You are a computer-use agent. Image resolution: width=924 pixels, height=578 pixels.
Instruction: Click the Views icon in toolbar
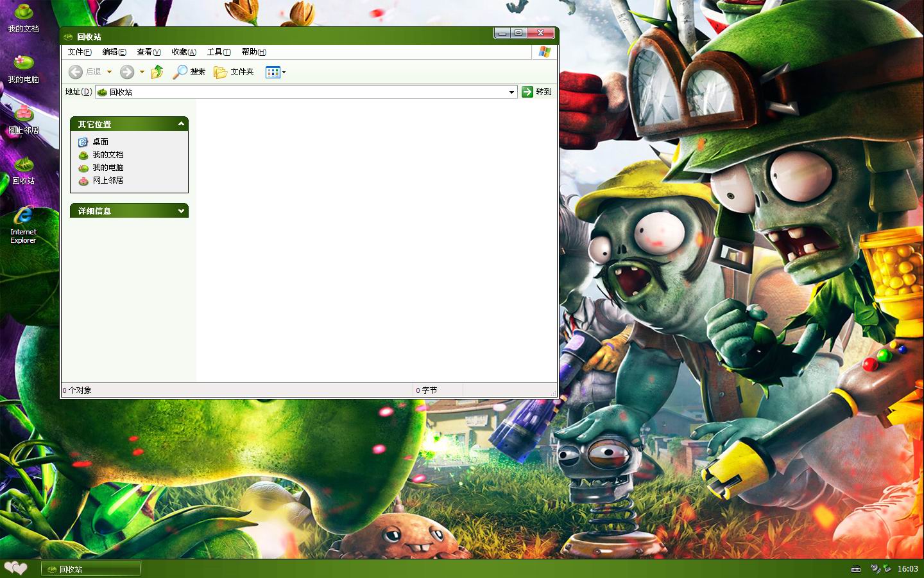pyautogui.click(x=273, y=72)
